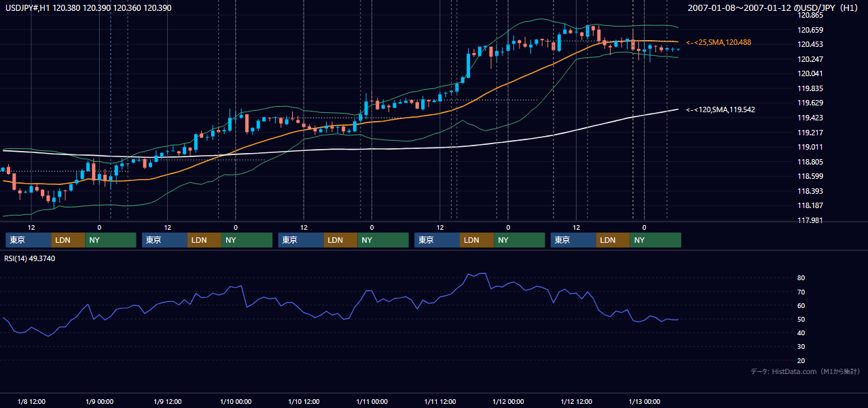Click the 1/10 00:00 time axis label
868x408 pixels.
(x=235, y=402)
